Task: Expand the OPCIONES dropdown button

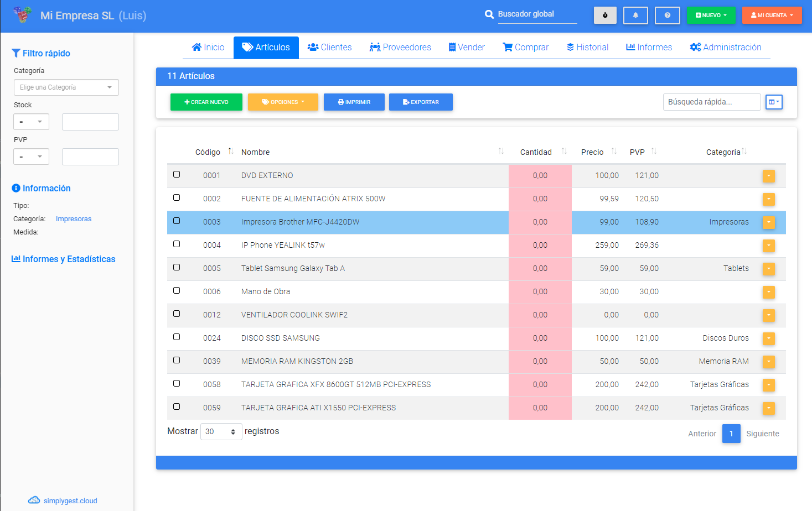Action: click(x=283, y=102)
